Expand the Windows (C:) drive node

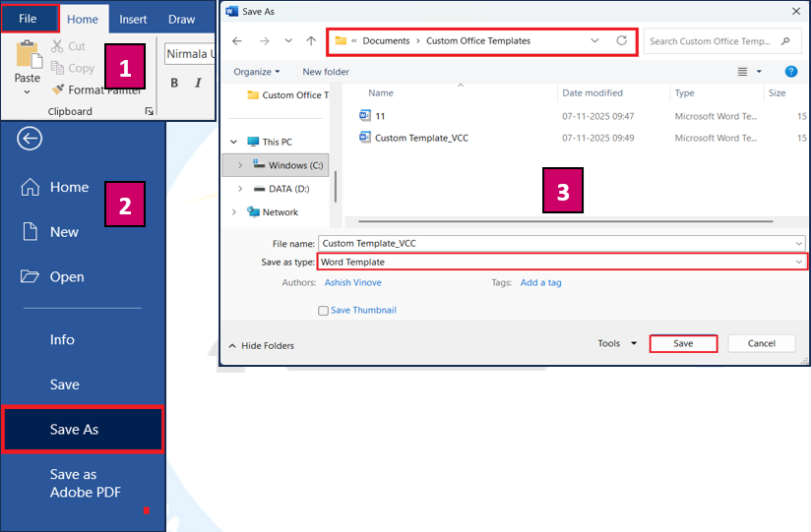(x=240, y=165)
